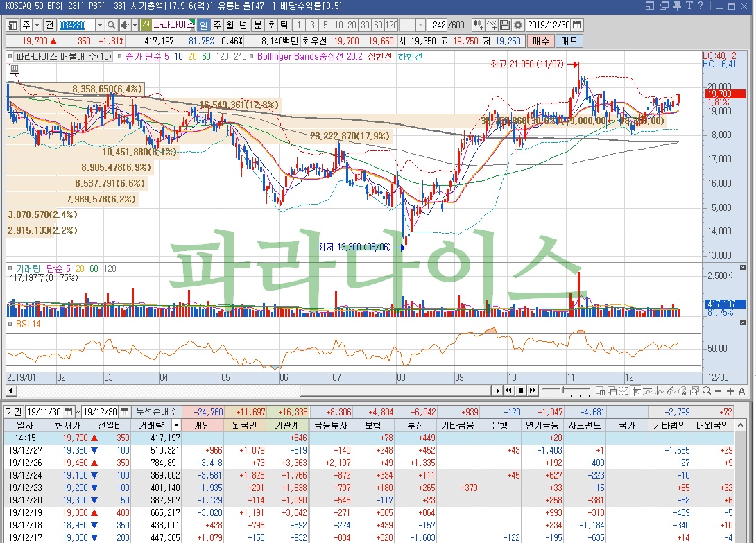Viewport: 756px width, 543px height.
Task: Click the T icon in title bar
Action: pos(689,6)
